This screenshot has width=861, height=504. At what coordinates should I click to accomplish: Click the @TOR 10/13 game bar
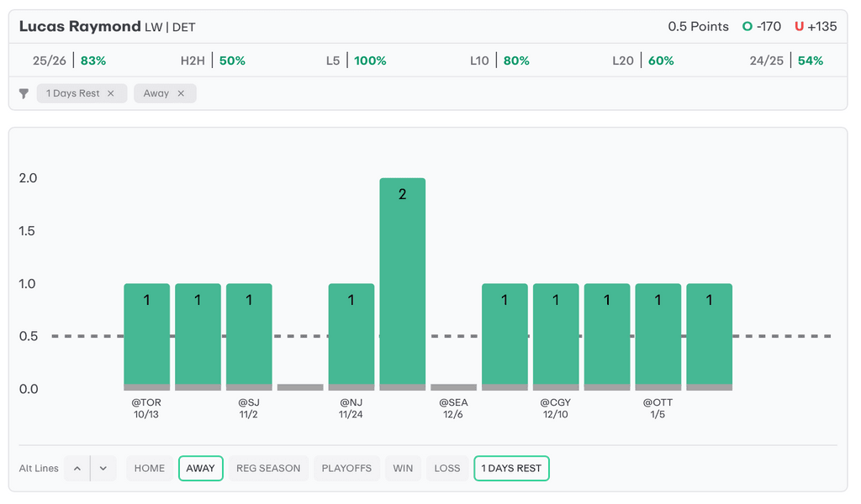point(146,336)
